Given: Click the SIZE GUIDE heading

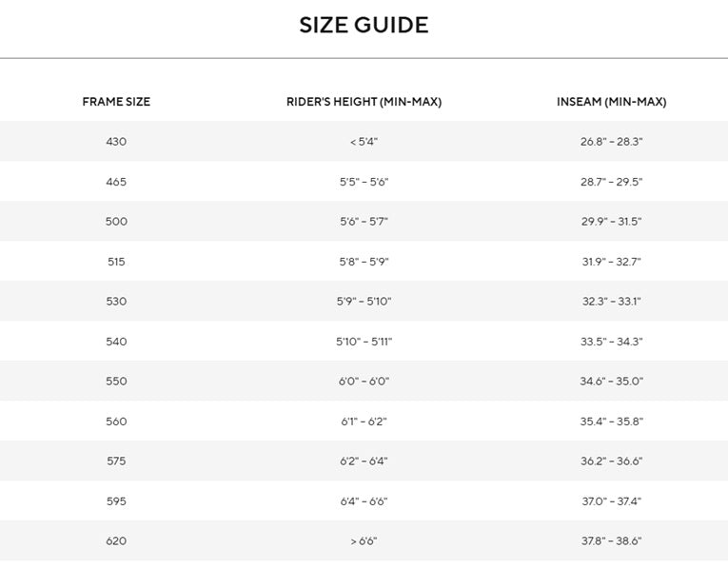Looking at the screenshot, I should point(364,25).
